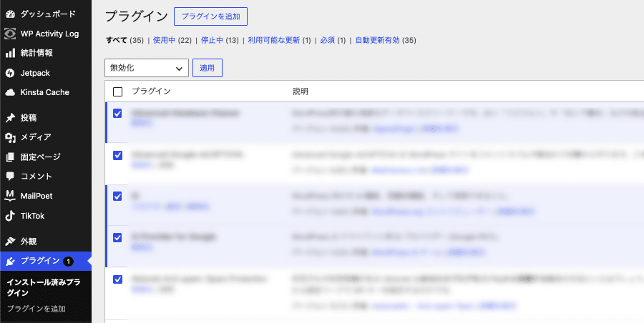Click the 投稿 pushpin icon

click(10, 118)
